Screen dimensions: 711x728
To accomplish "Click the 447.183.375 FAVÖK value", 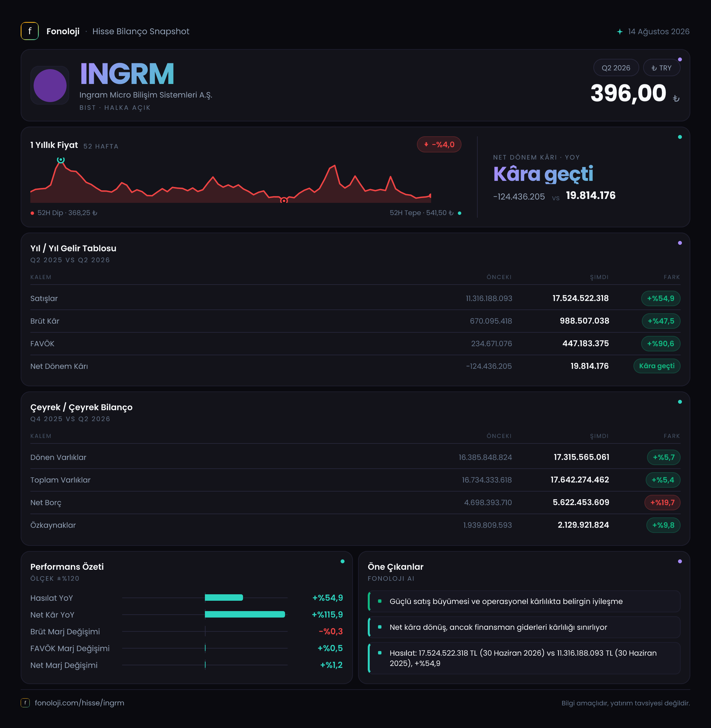I will 586,344.
